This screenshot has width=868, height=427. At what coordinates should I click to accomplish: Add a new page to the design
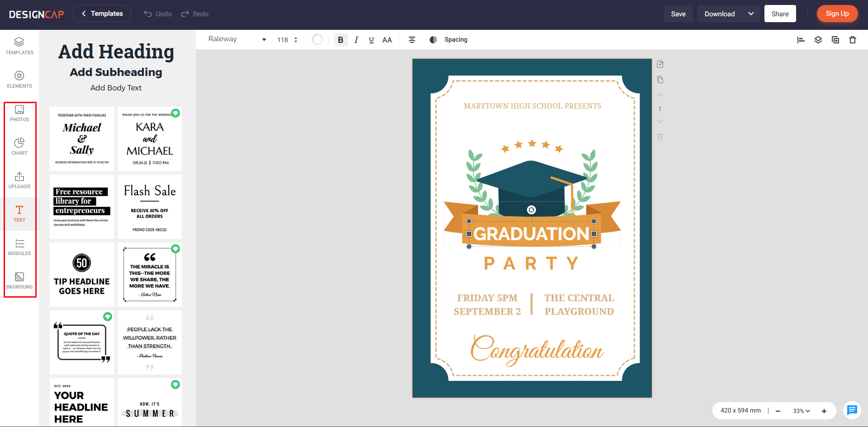point(660,64)
